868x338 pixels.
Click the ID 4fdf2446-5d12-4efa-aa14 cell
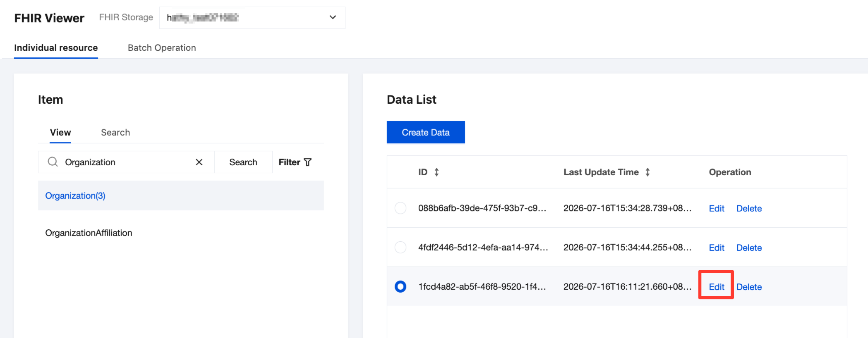point(483,247)
